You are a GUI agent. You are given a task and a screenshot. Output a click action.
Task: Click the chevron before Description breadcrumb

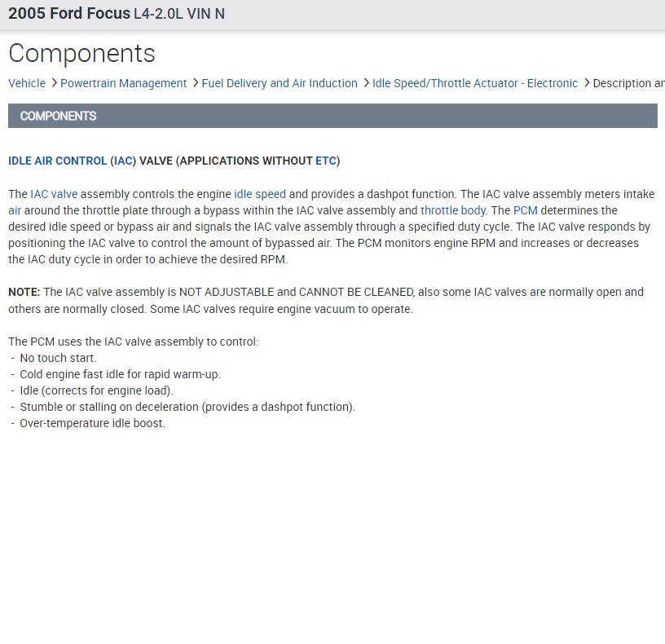click(587, 83)
